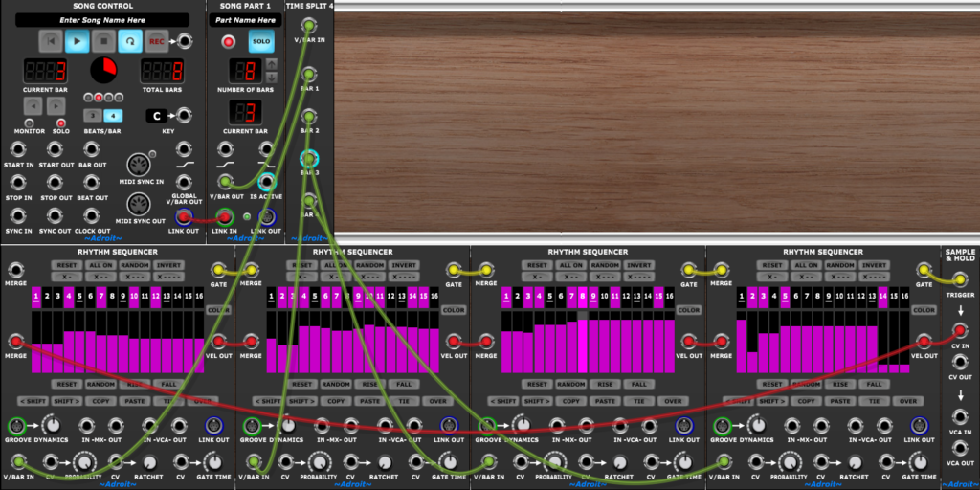
Task: Click the LINK IN socket in Song Part 1
Action: click(225, 217)
